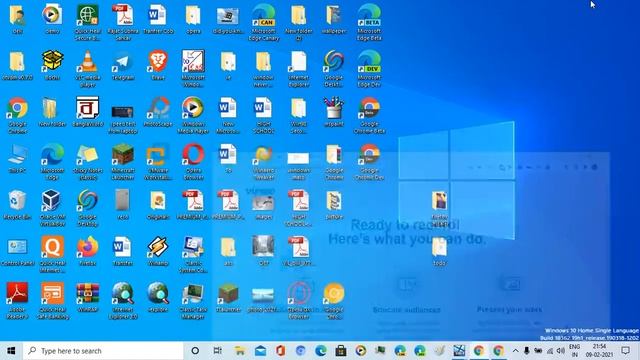The height and width of the screenshot is (360, 640).
Task: Select the artpaint desktop shortcut
Action: point(334,112)
